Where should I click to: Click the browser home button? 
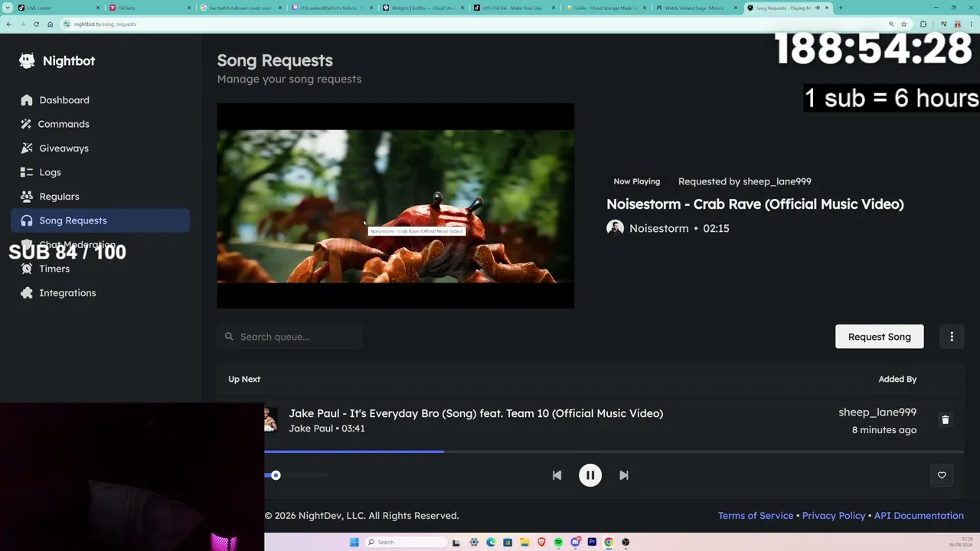tap(50, 24)
